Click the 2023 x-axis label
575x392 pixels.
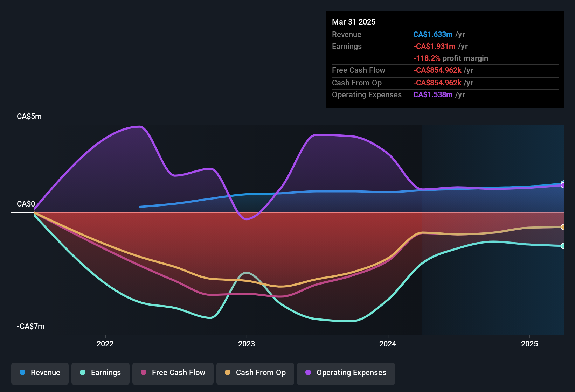click(x=247, y=344)
